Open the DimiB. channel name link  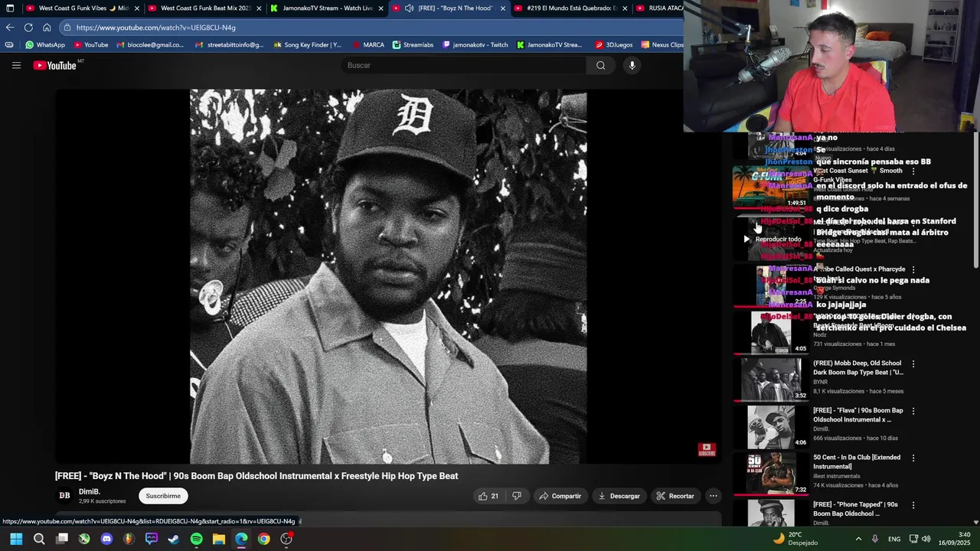90,491
